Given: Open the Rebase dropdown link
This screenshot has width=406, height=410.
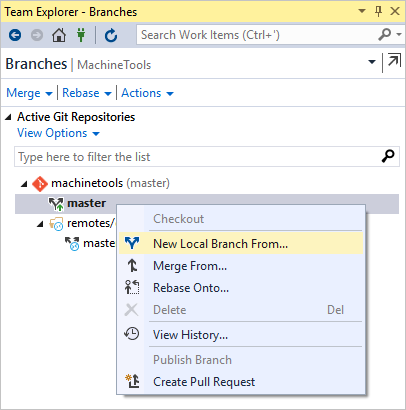Looking at the screenshot, I should coord(87,93).
